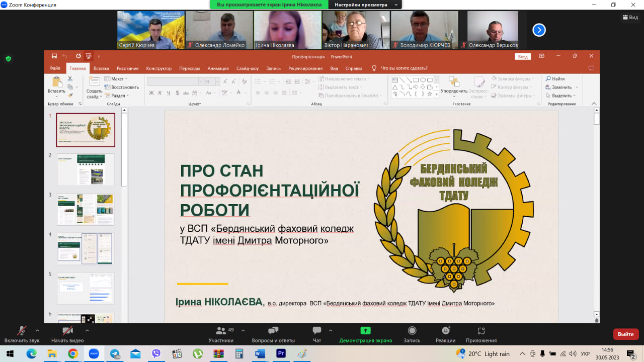Open the Вставка ribbon tab
Viewport: 644px width, 362px height.
(101, 68)
